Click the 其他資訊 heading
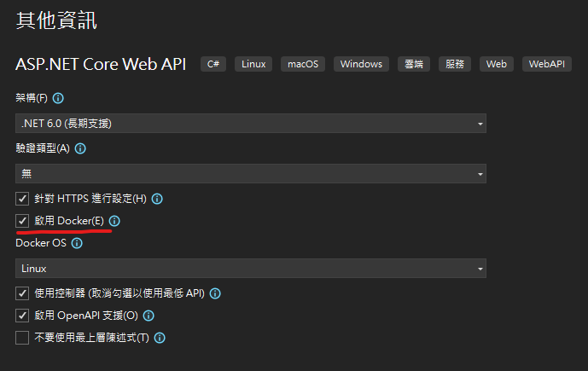The image size is (588, 371). [x=56, y=20]
